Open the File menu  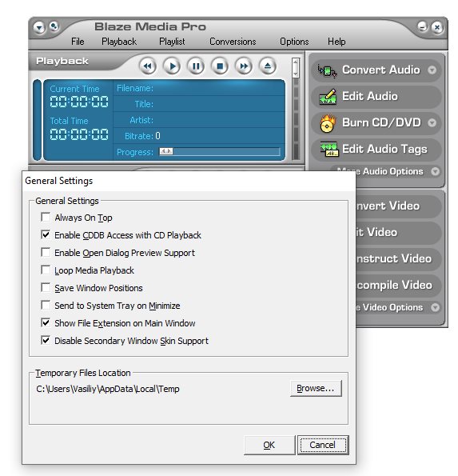click(78, 42)
